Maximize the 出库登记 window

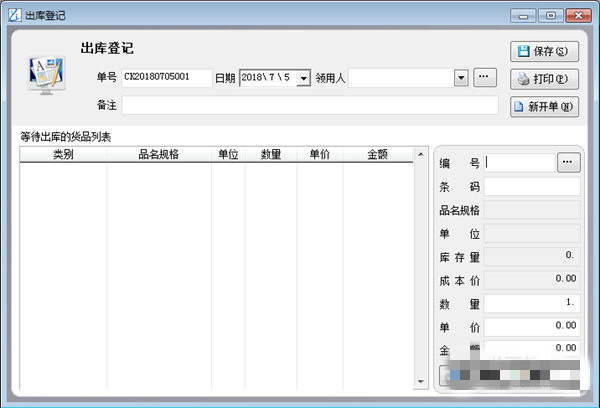tap(551, 16)
